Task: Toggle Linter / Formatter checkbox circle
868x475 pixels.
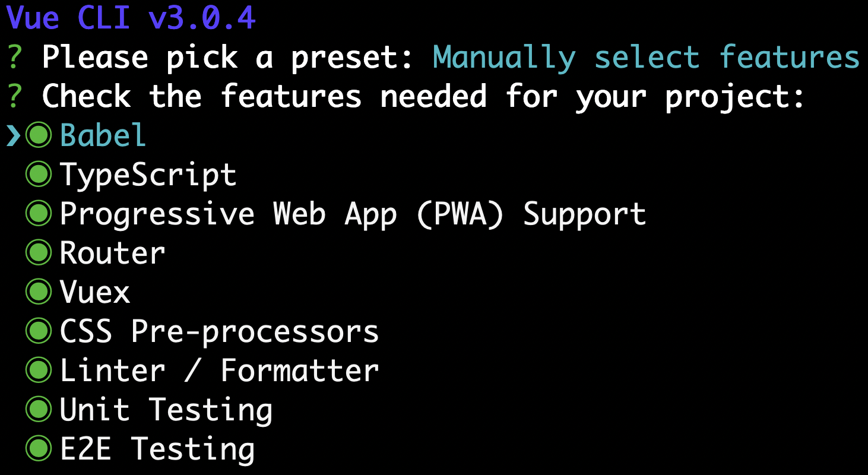Action: (x=39, y=370)
